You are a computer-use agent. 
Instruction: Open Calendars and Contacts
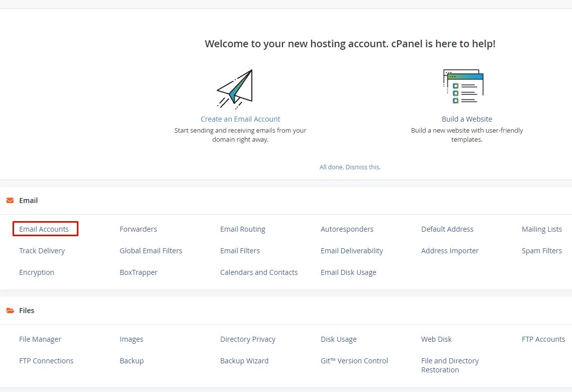tap(259, 272)
